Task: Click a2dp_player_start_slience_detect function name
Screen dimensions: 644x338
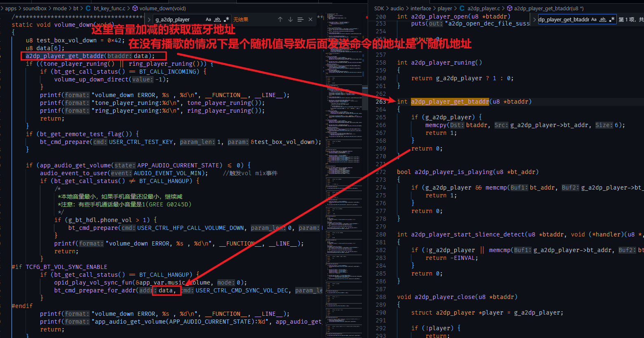Action: tap(467, 234)
